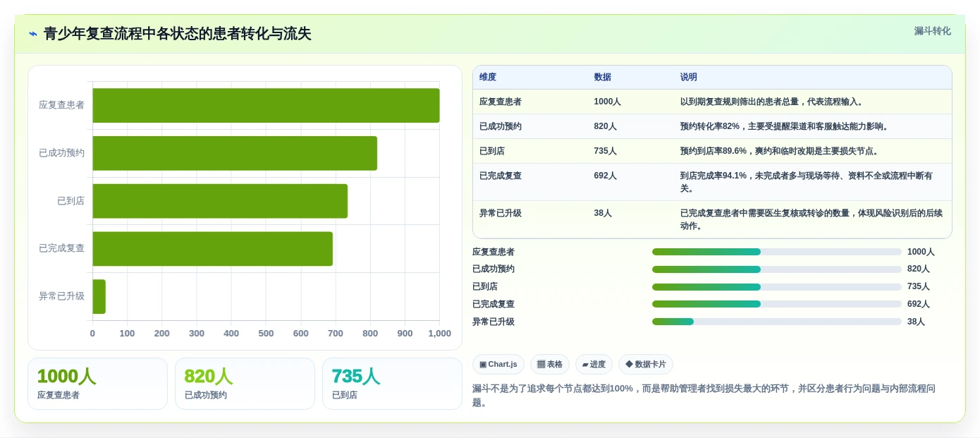
Task: Click the 已完成复查 y-axis label on the chart
Action: pos(61,248)
